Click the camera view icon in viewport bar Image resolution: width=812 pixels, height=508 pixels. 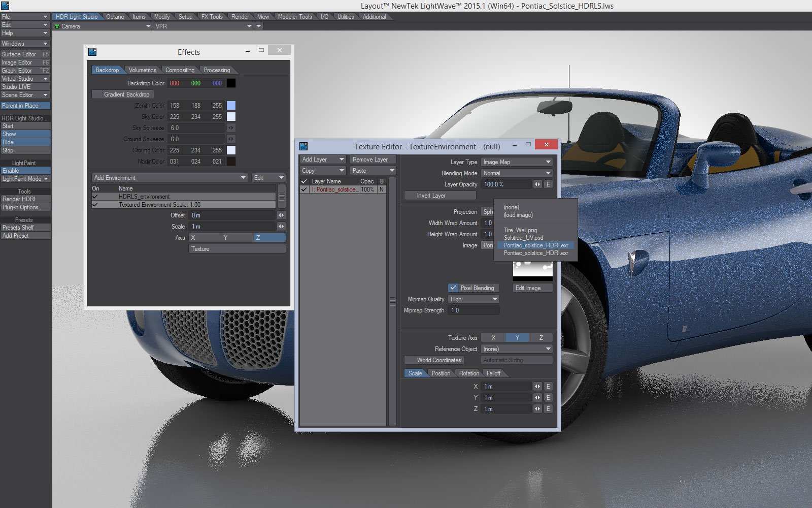coord(57,26)
